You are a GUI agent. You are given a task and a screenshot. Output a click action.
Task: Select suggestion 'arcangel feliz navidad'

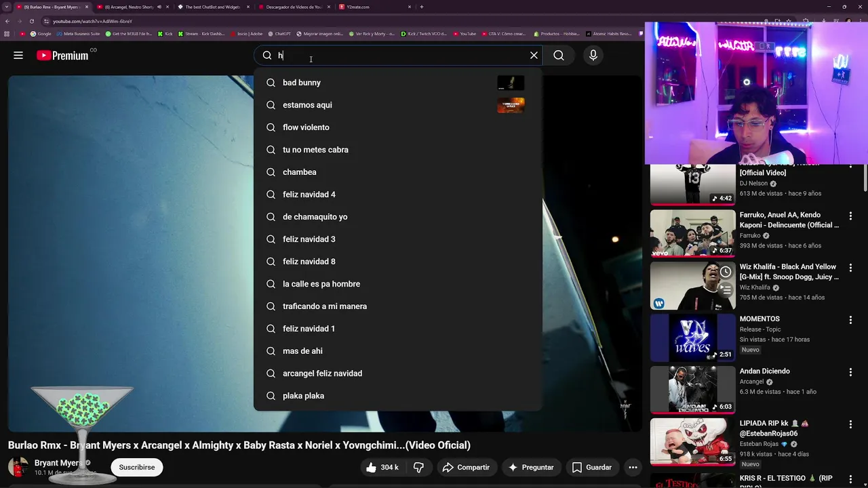tap(398, 373)
